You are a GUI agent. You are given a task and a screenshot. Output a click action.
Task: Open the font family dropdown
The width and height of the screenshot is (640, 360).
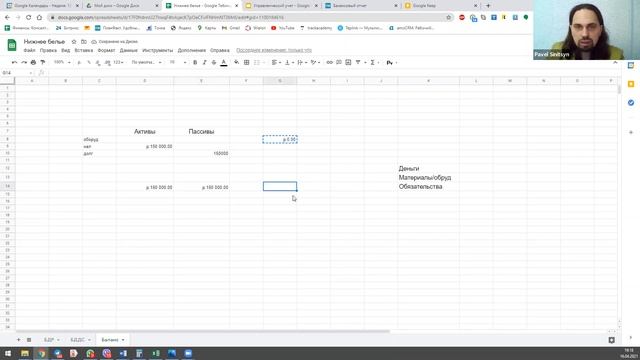(x=146, y=62)
